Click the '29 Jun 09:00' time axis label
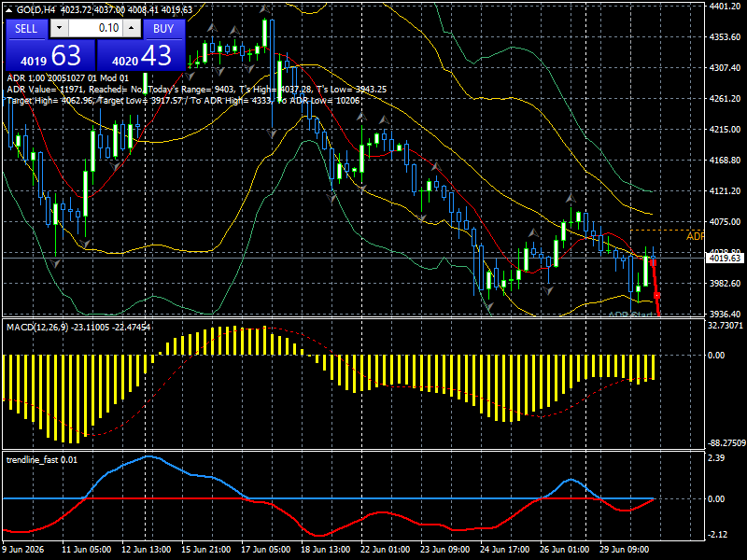This screenshot has height=560, width=747. [624, 550]
